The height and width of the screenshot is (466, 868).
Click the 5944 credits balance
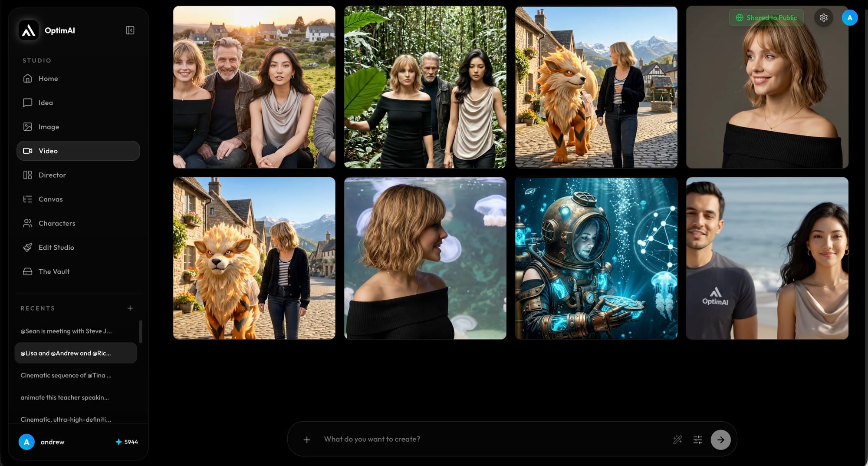[x=126, y=442]
